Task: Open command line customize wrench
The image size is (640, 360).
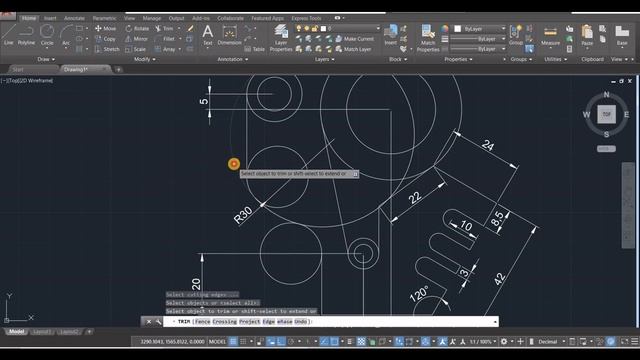Action: tap(158, 322)
